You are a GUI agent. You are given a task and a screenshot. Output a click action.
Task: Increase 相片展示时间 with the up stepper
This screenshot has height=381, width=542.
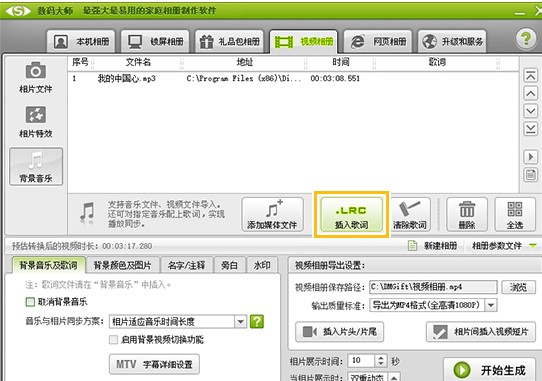pyautogui.click(x=381, y=357)
